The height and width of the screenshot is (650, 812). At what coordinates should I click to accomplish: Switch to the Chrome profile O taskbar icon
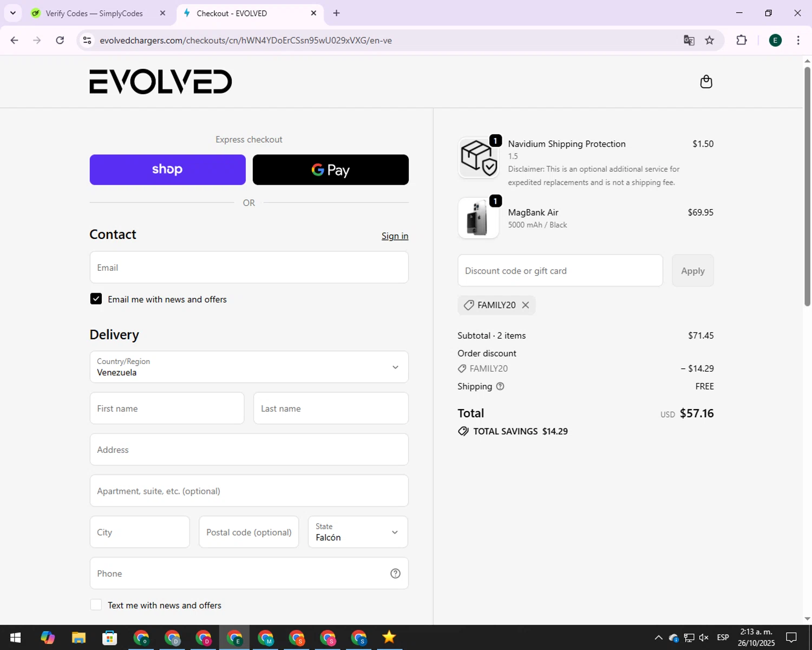141,638
